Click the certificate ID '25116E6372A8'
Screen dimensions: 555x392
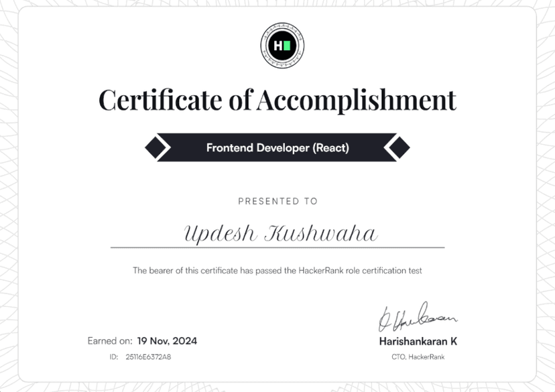(x=148, y=357)
